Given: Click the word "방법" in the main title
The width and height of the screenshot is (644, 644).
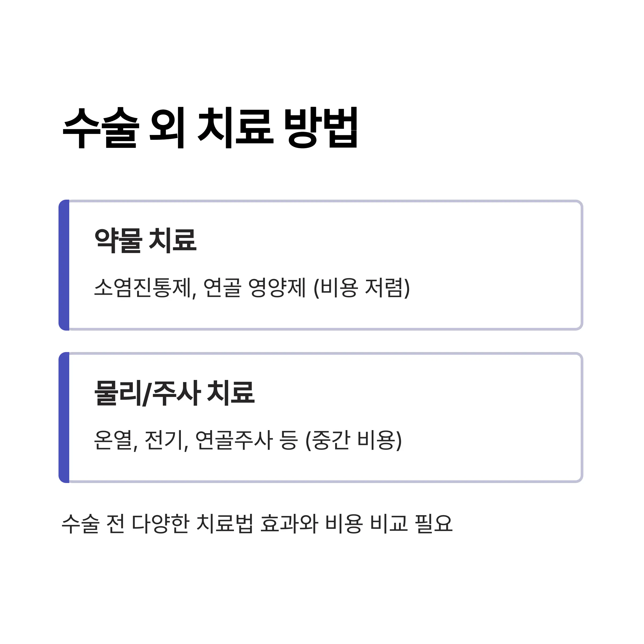Looking at the screenshot, I should (321, 128).
